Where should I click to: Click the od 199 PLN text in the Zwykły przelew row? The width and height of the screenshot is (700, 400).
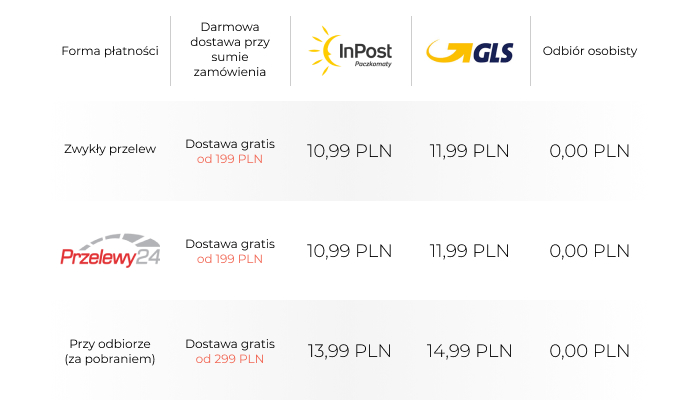tap(229, 159)
